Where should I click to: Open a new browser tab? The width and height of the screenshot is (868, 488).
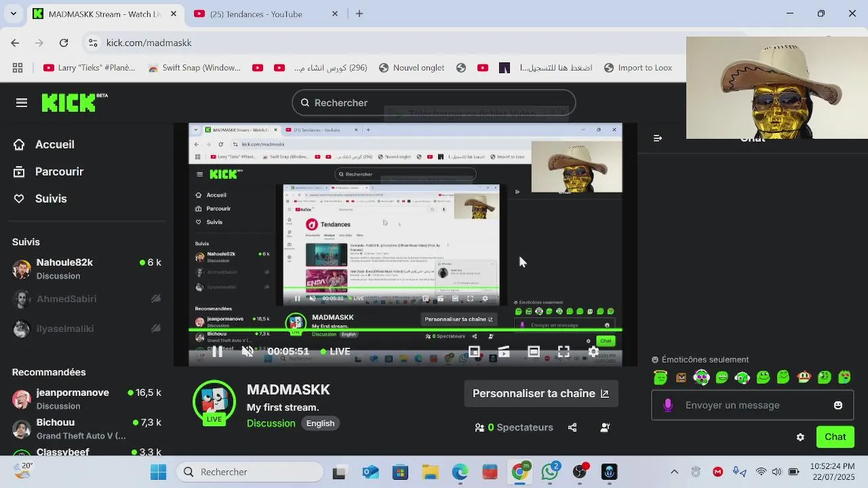pos(359,14)
